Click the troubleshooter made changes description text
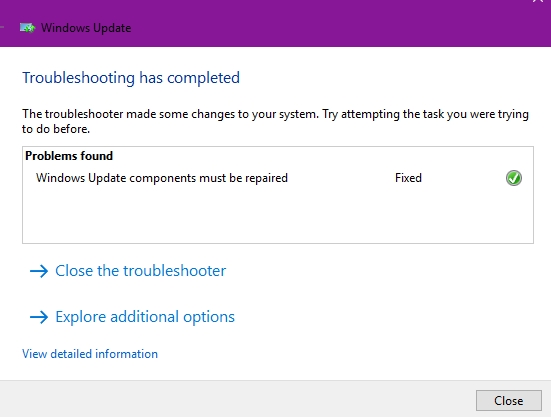 tap(275, 122)
